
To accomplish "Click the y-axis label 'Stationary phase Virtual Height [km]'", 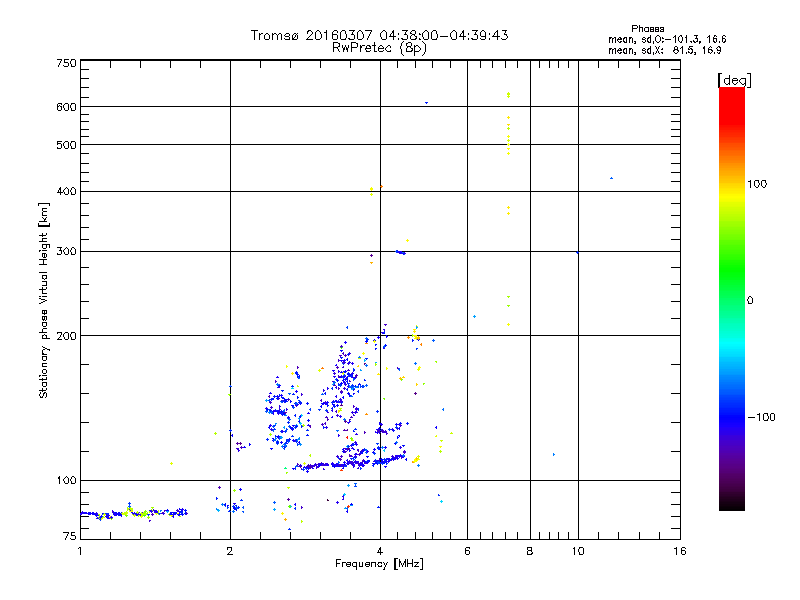I will tap(43, 301).
